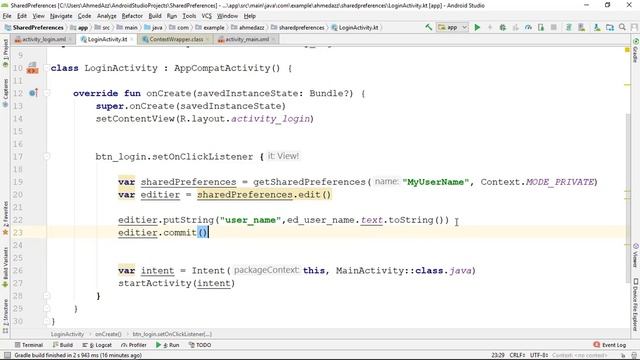Click the Apply Changes icon next to Run
640x360 pixels.
pos(490,27)
